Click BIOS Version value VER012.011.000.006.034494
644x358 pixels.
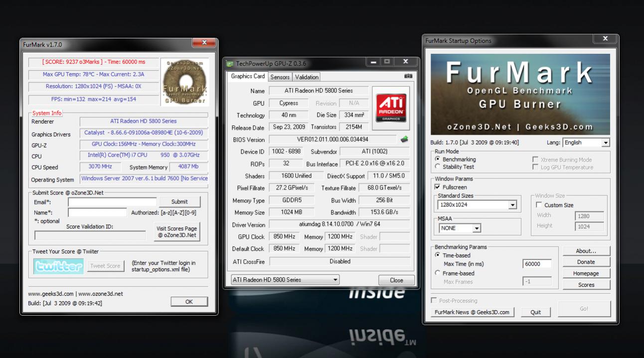(333, 140)
